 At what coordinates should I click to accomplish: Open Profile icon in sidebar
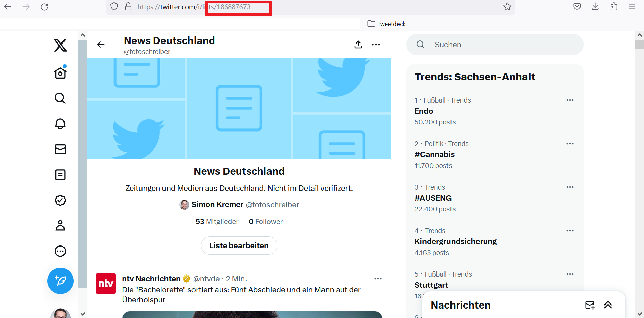point(60,226)
